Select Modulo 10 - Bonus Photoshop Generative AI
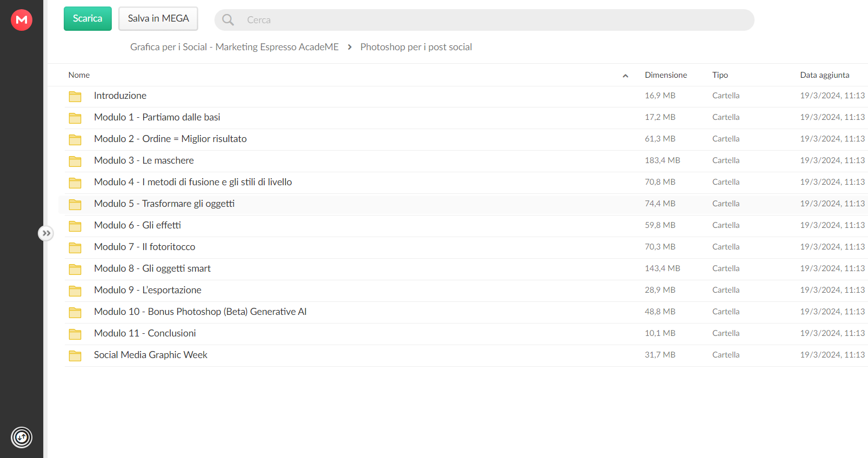 200,312
